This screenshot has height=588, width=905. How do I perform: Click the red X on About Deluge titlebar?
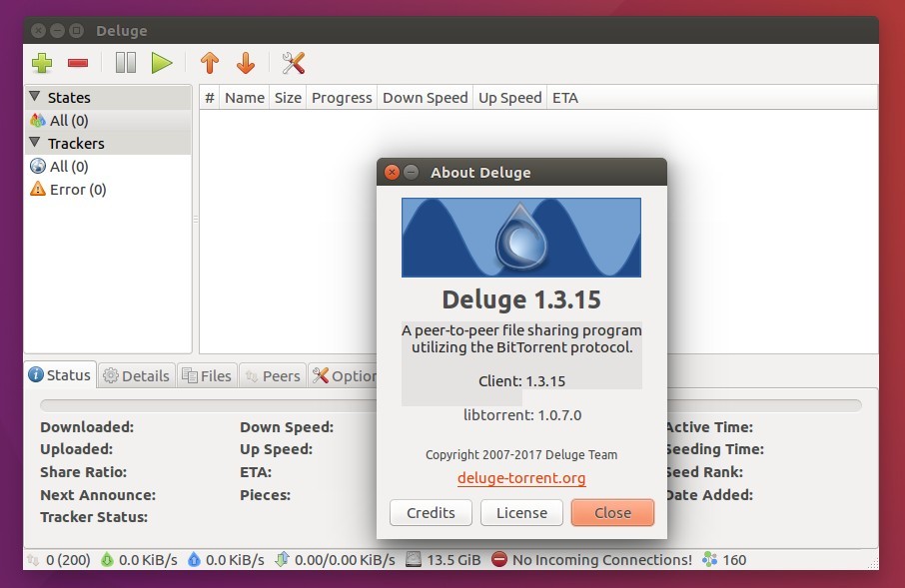tap(392, 172)
